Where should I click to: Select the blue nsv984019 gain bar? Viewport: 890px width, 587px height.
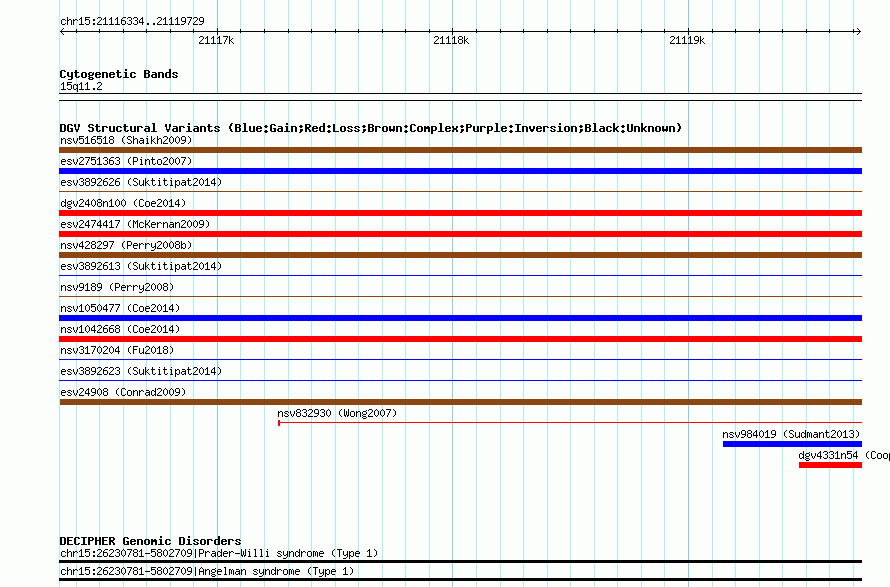[792, 444]
